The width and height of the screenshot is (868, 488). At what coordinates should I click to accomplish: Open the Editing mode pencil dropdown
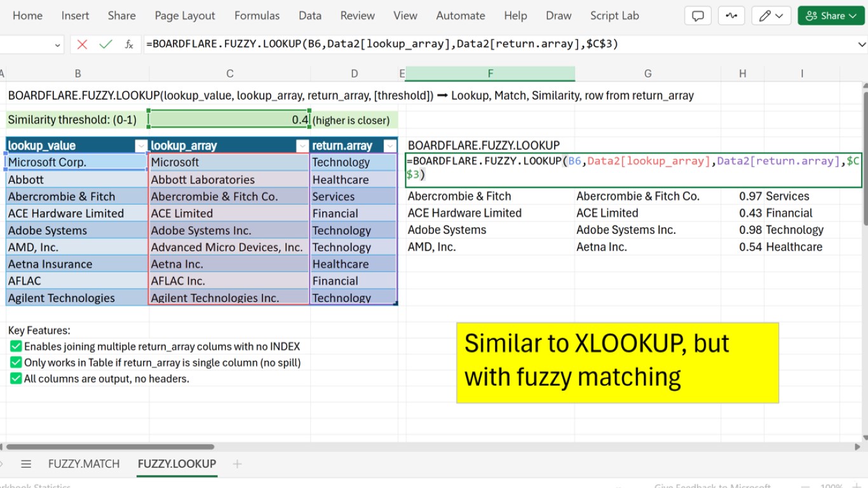tap(771, 16)
